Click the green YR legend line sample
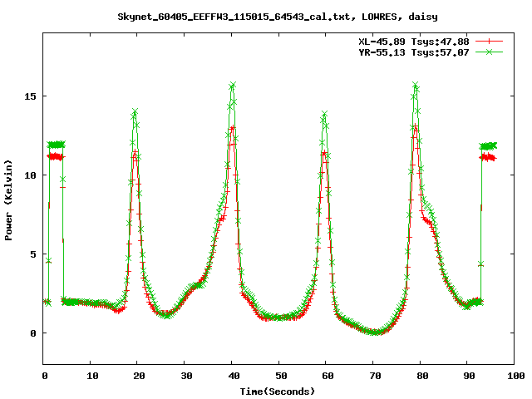 coord(489,52)
